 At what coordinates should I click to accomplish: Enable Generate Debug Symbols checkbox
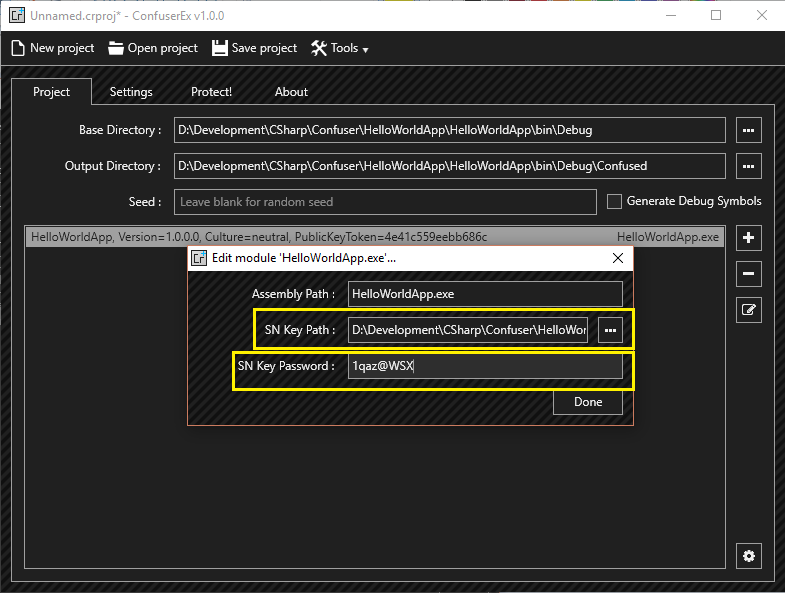pyautogui.click(x=614, y=201)
